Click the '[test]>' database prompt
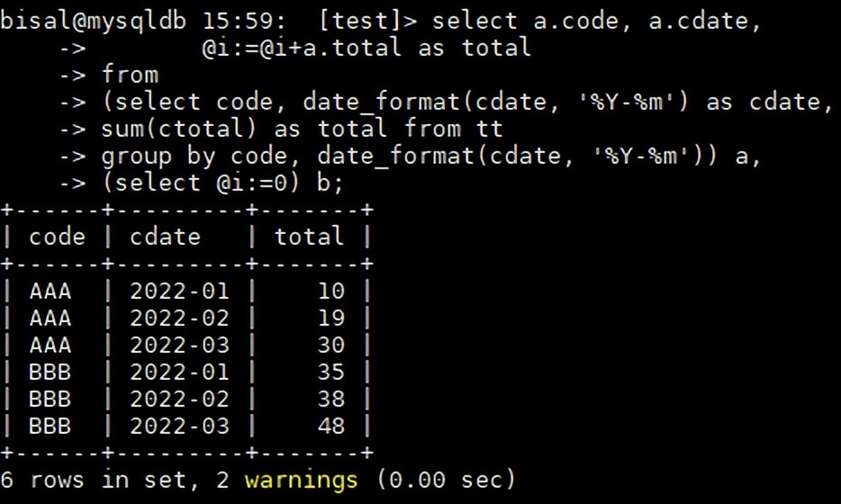 (367, 22)
